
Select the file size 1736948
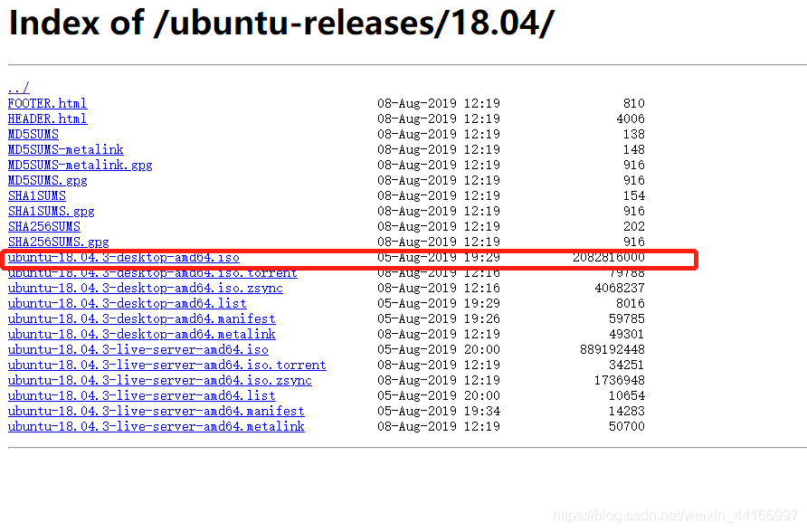tap(620, 381)
